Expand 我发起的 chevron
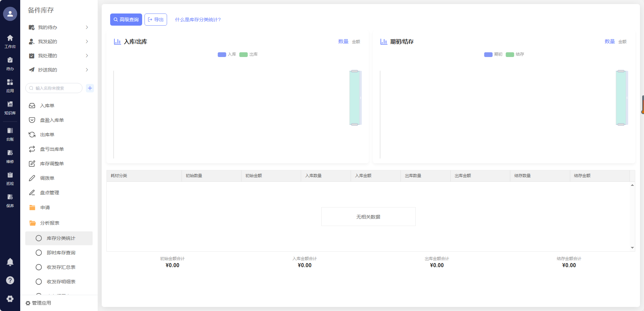The width and height of the screenshot is (644, 311). (87, 41)
